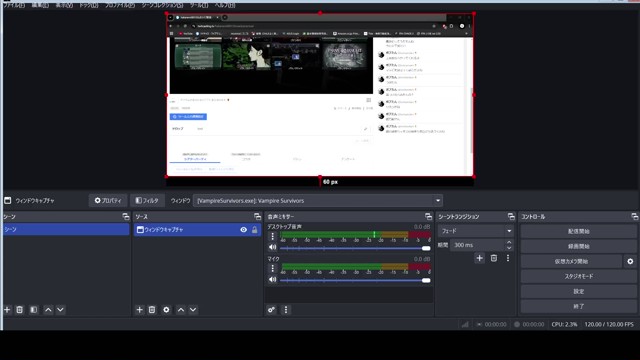Increase transition duration with up stepper
This screenshot has width=640, height=360.
(509, 242)
